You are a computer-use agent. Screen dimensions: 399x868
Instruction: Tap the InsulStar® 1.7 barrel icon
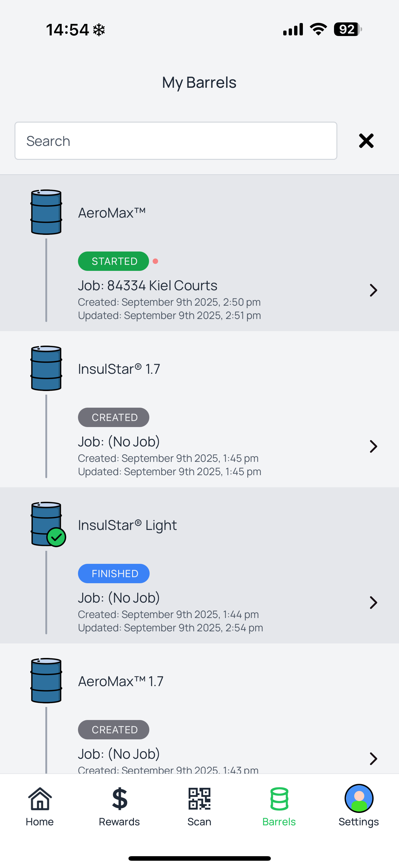[46, 368]
